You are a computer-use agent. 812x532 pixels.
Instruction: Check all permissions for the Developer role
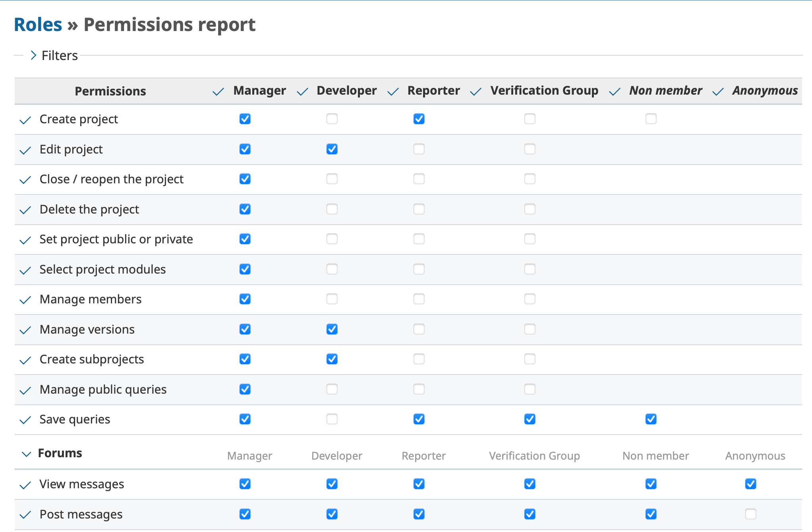pyautogui.click(x=302, y=91)
